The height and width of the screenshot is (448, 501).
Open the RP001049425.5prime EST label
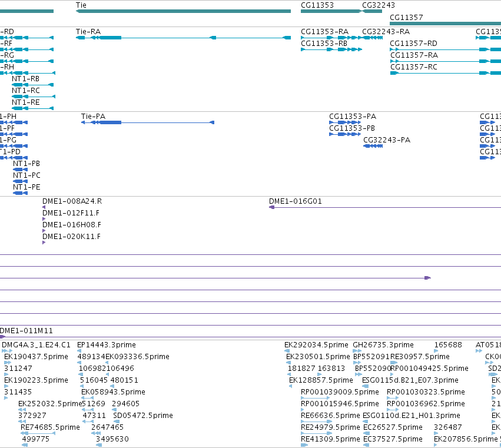[429, 369]
